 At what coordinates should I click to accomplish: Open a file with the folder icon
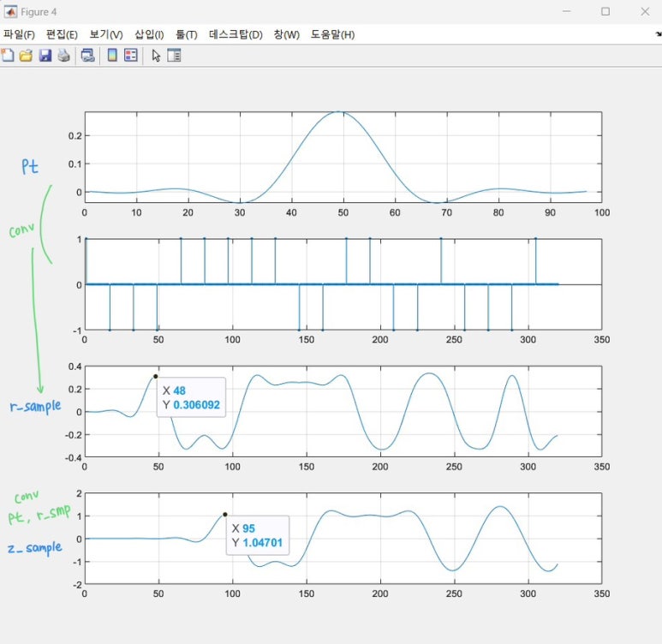[x=27, y=56]
